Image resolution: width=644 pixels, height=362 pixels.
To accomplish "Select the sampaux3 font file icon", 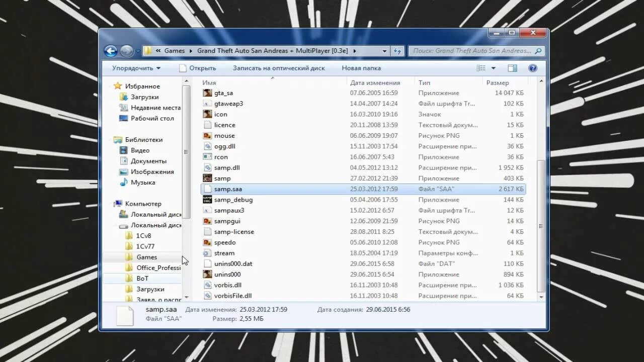I will pos(207,210).
